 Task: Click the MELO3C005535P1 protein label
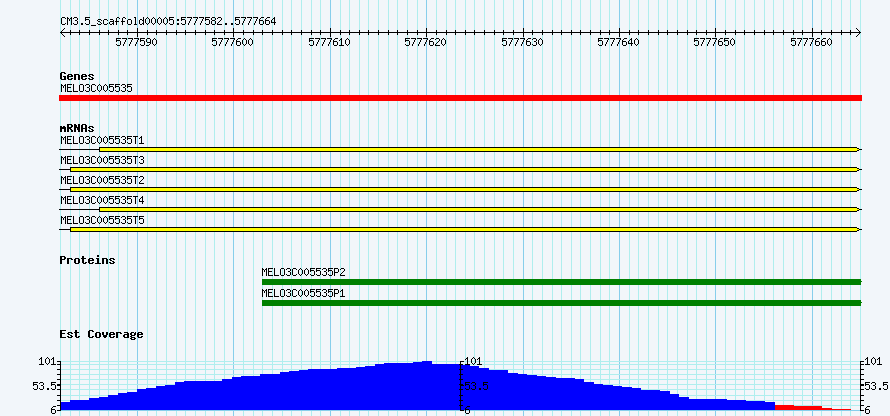[304, 293]
